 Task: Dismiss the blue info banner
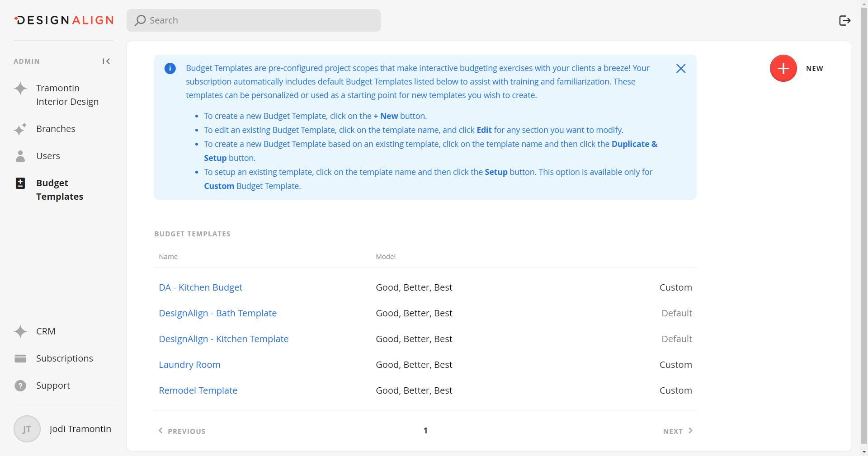pyautogui.click(x=680, y=69)
